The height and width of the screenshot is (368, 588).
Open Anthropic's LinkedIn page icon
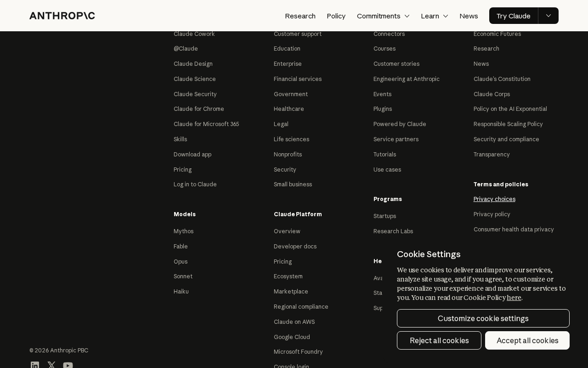(x=35, y=365)
